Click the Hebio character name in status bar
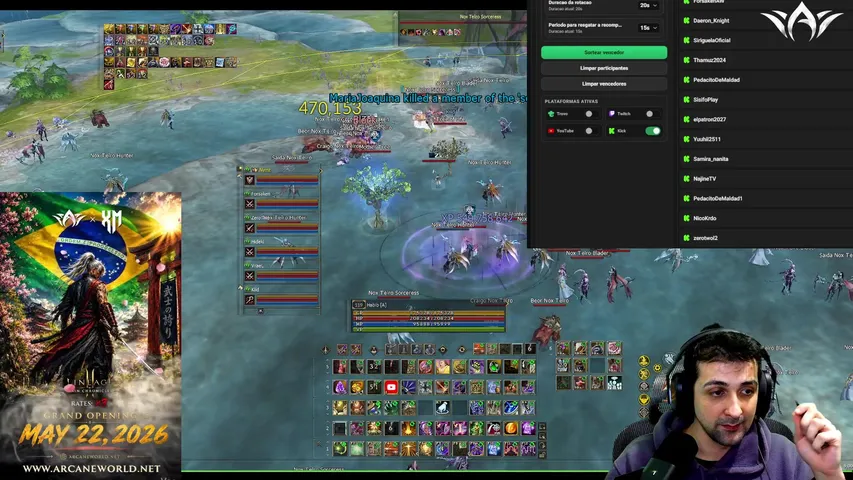Screen dimensions: 853x480 pos(376,305)
